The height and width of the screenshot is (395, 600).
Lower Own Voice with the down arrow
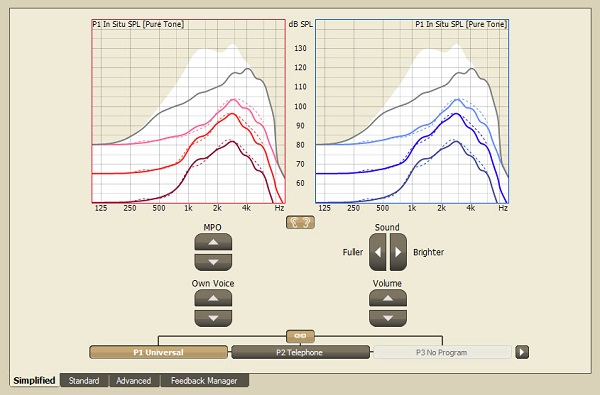point(213,318)
